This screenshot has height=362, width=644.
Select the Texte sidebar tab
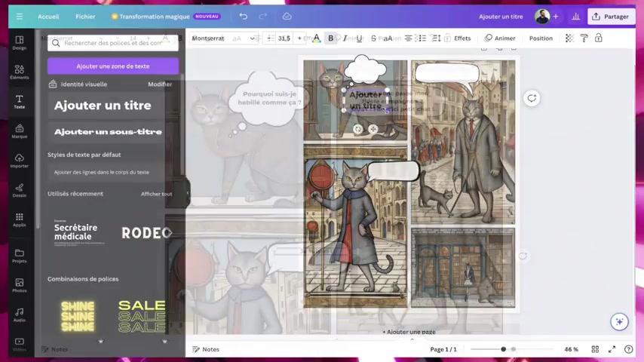point(20,102)
